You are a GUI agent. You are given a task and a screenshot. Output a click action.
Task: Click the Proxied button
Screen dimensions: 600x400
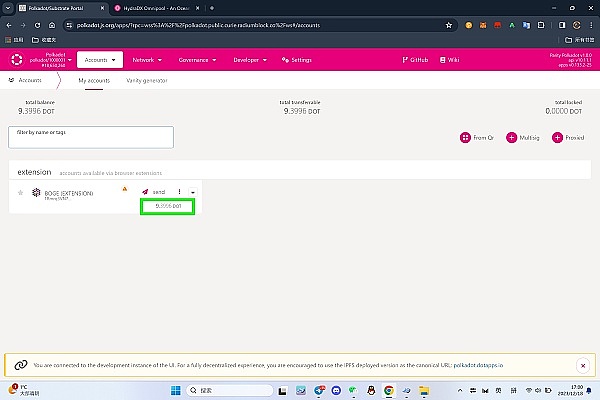568,137
